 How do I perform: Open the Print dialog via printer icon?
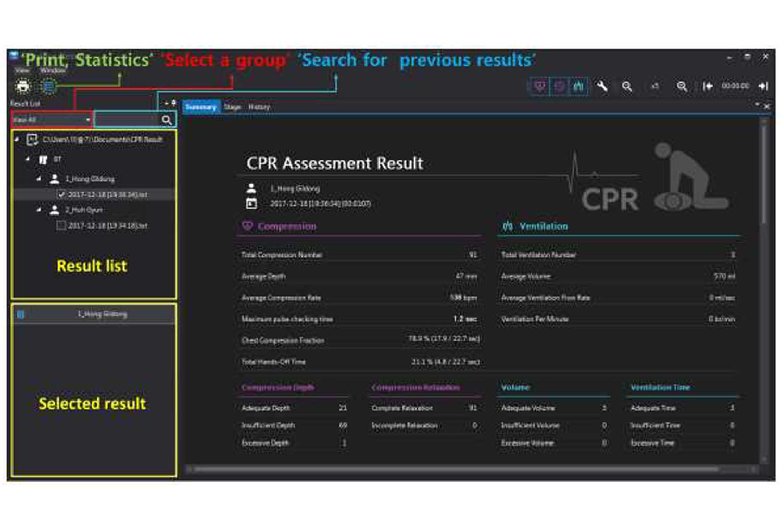[x=22, y=86]
